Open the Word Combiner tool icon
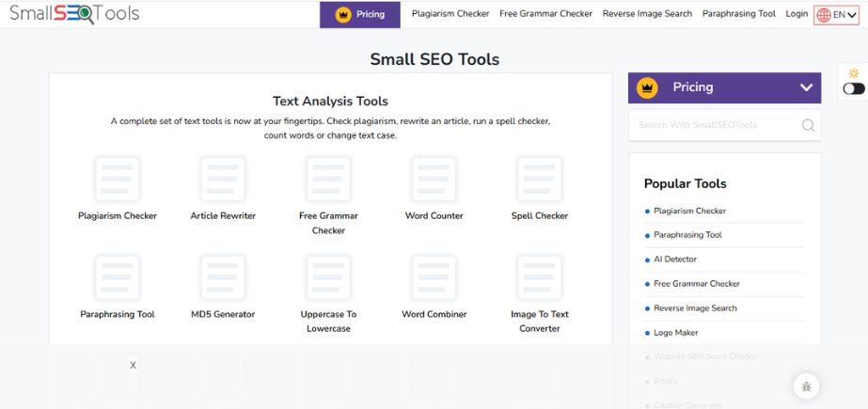 434,277
